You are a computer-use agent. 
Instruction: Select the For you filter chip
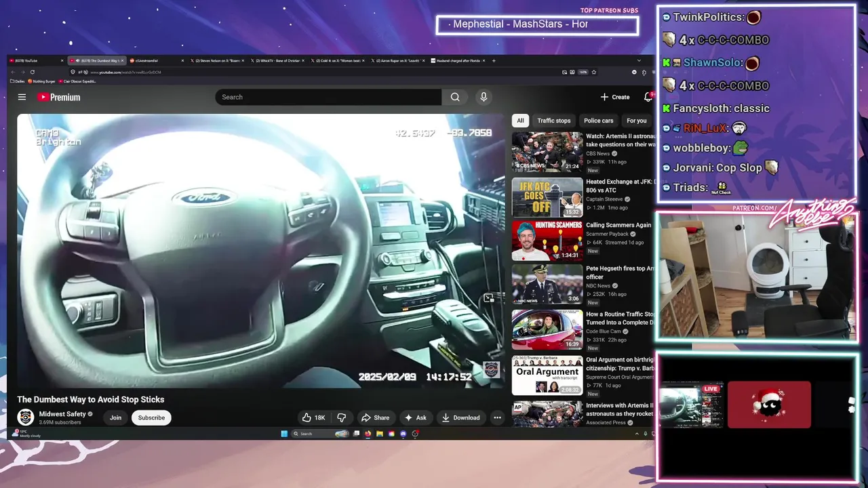point(636,121)
